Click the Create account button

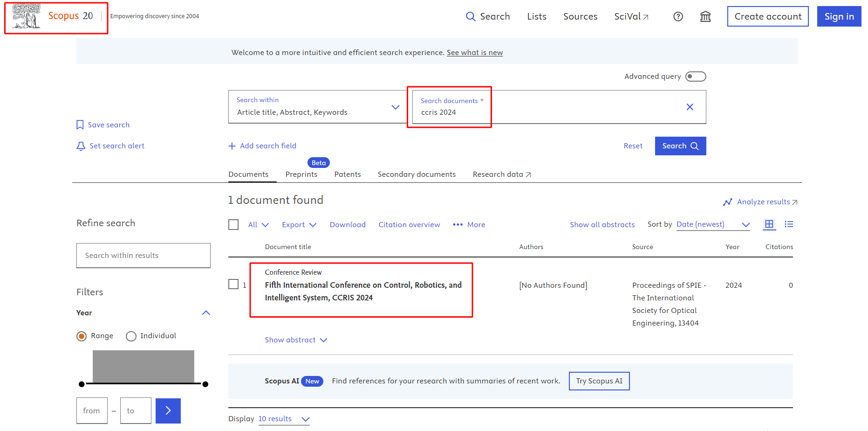768,16
